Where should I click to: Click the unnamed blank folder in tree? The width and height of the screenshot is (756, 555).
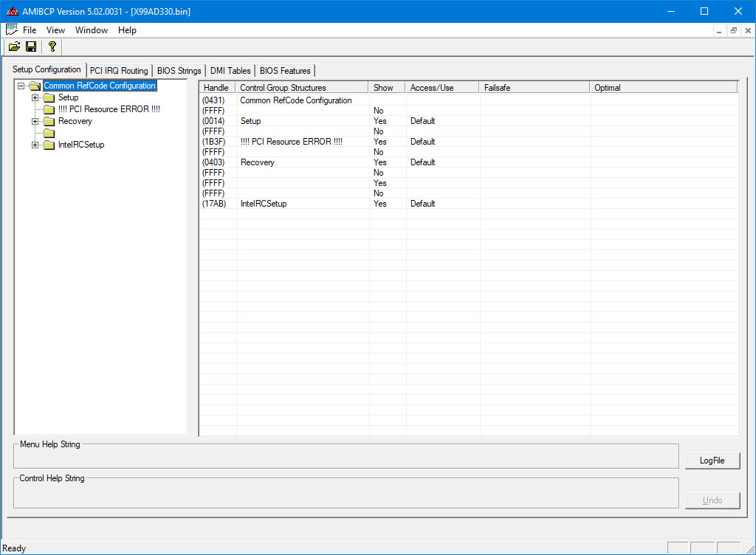(49, 133)
